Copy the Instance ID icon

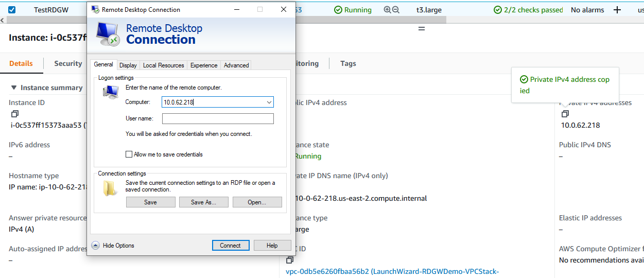[x=14, y=114]
